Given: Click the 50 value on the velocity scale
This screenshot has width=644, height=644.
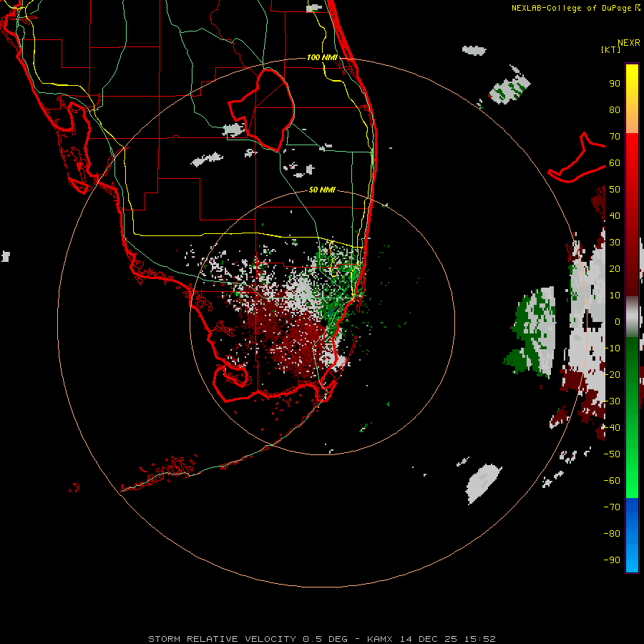Looking at the screenshot, I should click(615, 190).
